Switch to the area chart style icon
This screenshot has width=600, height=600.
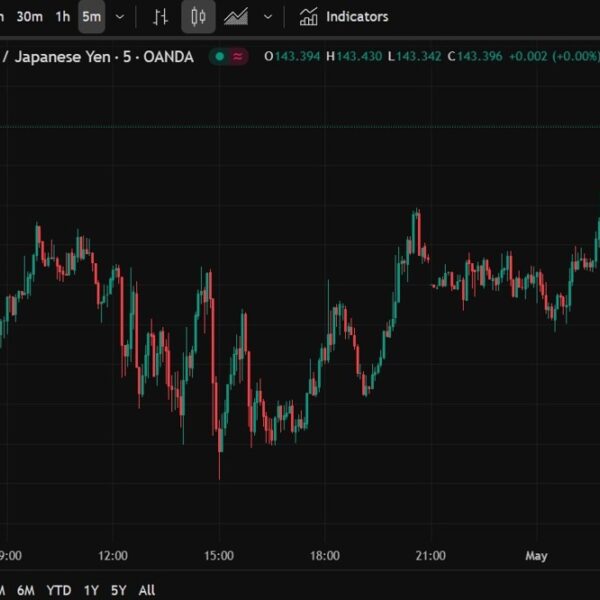[236, 17]
